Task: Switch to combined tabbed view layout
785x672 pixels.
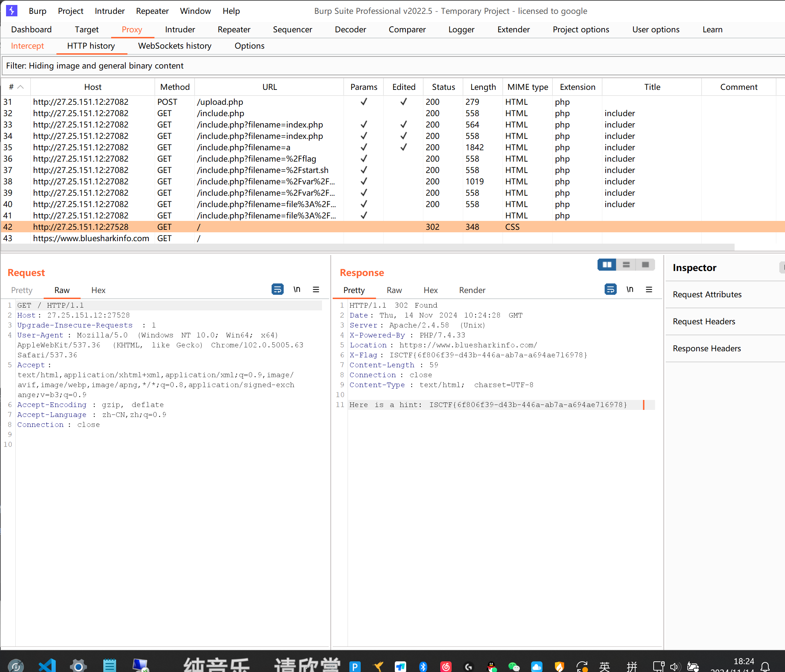Action: pos(645,265)
